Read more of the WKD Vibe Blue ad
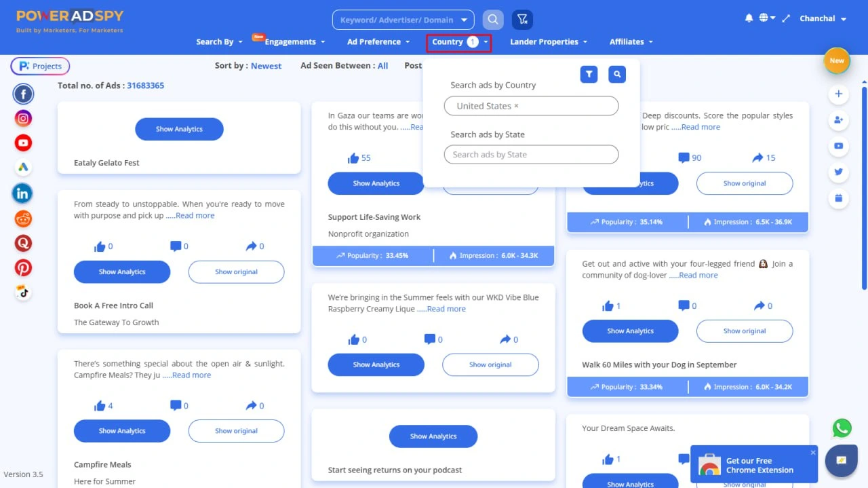 click(446, 309)
